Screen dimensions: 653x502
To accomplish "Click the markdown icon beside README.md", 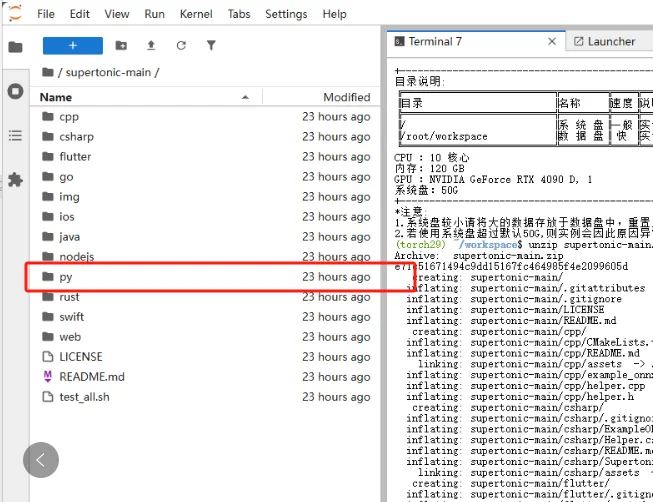I will [48, 377].
